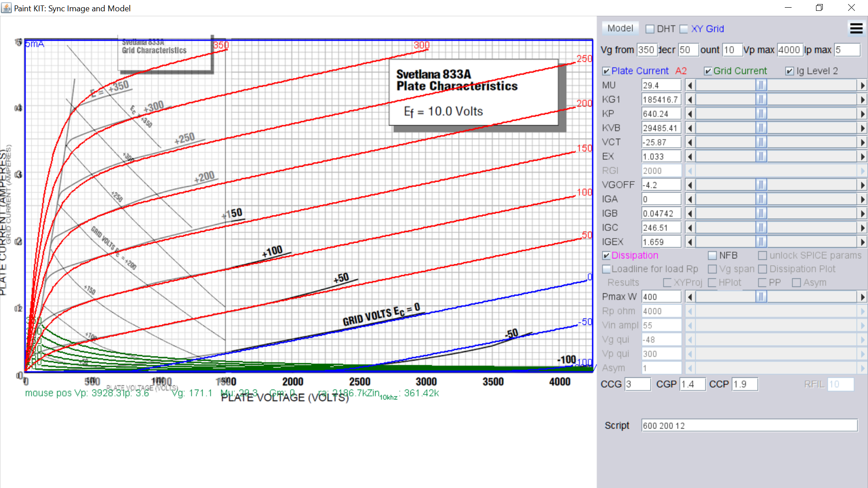Click the VCT value field
Image resolution: width=868 pixels, height=488 pixels.
[661, 142]
